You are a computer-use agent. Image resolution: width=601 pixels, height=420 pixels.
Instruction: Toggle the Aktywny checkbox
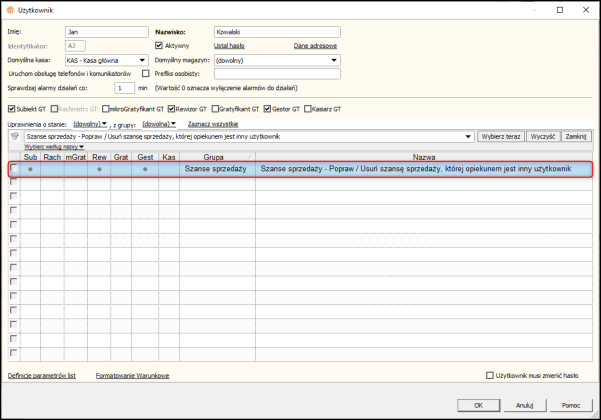159,46
